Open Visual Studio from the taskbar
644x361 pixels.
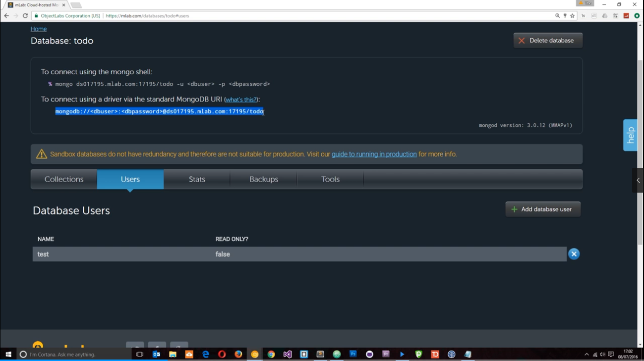(288, 354)
